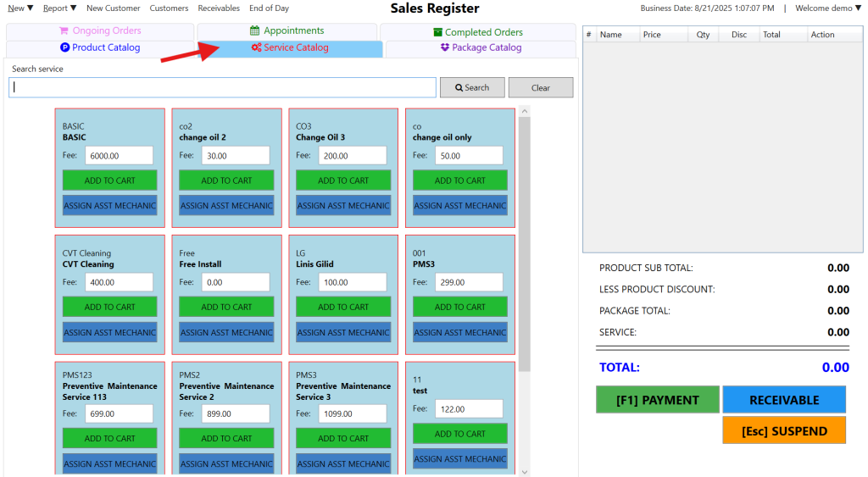Assign asst mechanic for Free Install
Viewport: 868px width, 477px height.
[226, 332]
